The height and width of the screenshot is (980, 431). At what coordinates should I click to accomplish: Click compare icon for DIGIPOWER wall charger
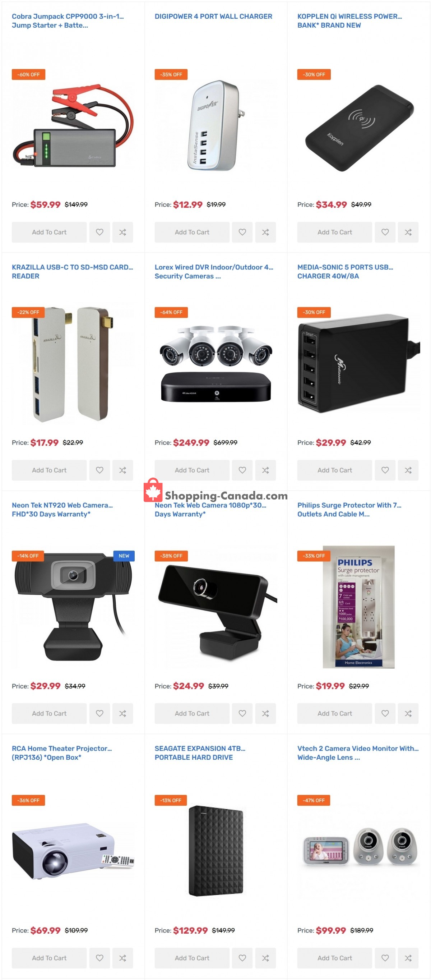pyautogui.click(x=265, y=232)
